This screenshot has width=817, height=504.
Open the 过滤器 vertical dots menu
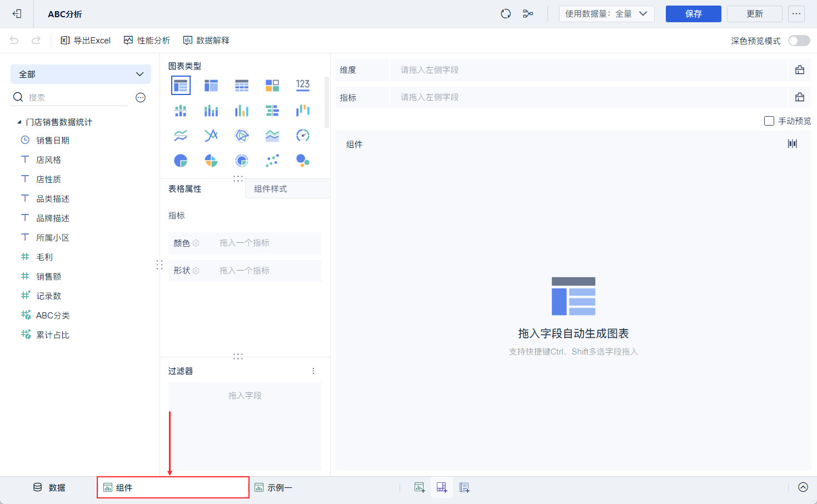pos(313,371)
